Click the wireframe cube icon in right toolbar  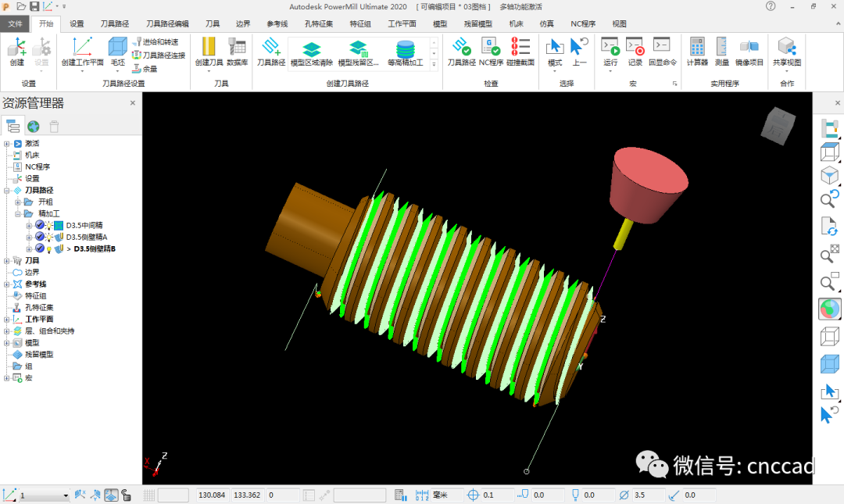click(829, 337)
